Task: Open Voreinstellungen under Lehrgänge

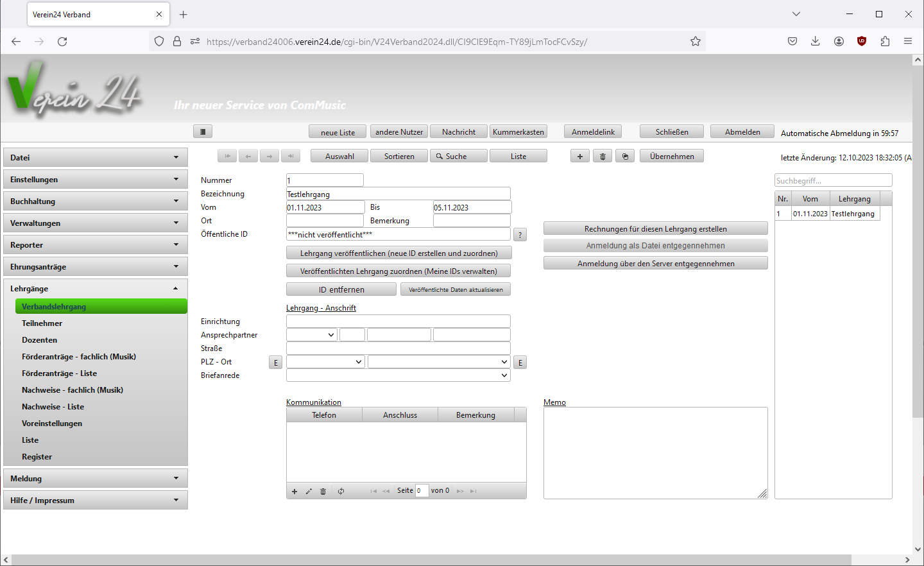Action: pos(52,423)
